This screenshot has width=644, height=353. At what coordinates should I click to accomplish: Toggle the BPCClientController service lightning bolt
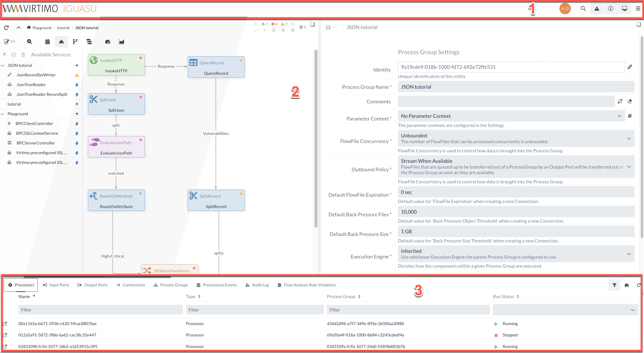[x=77, y=124]
